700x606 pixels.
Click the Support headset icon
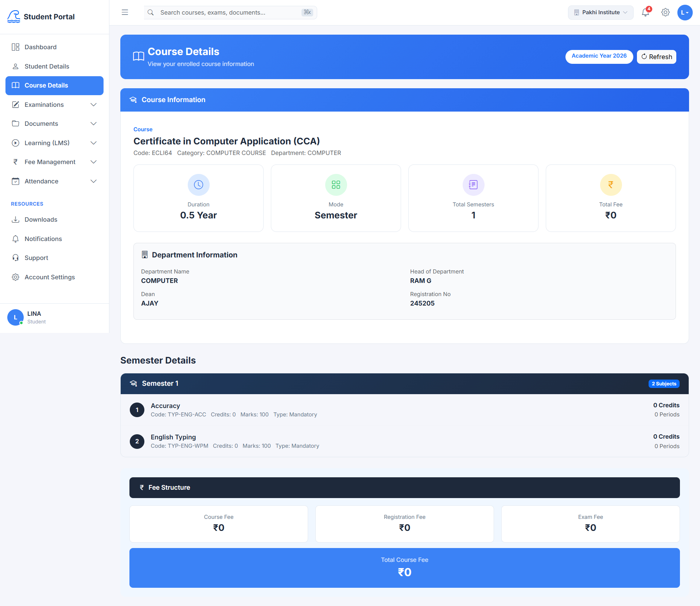15,258
